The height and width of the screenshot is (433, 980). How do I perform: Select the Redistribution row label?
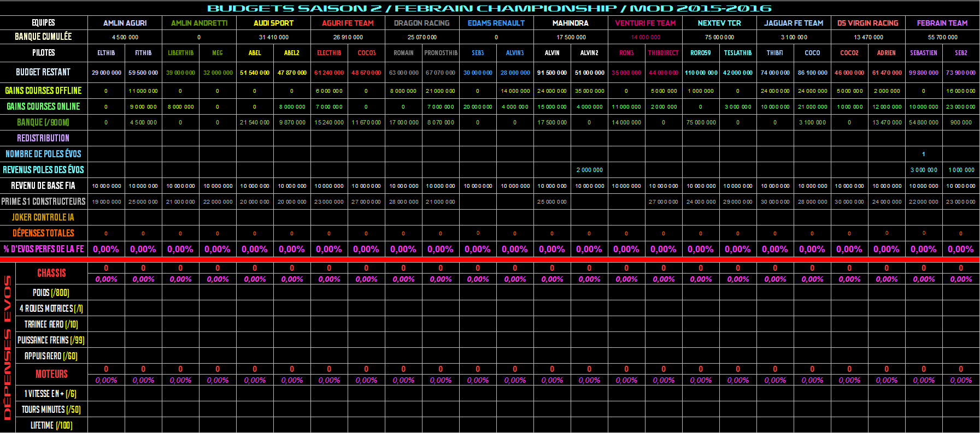43,138
